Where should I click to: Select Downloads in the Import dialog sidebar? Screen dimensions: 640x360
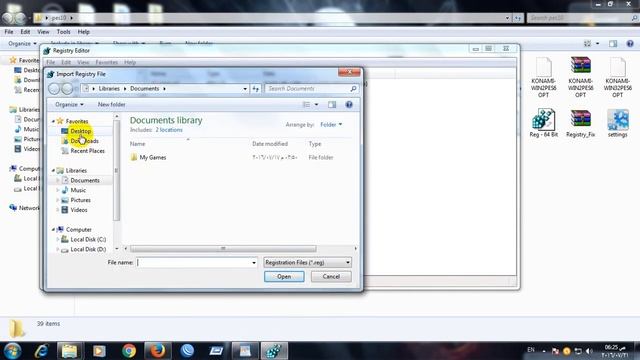point(84,141)
